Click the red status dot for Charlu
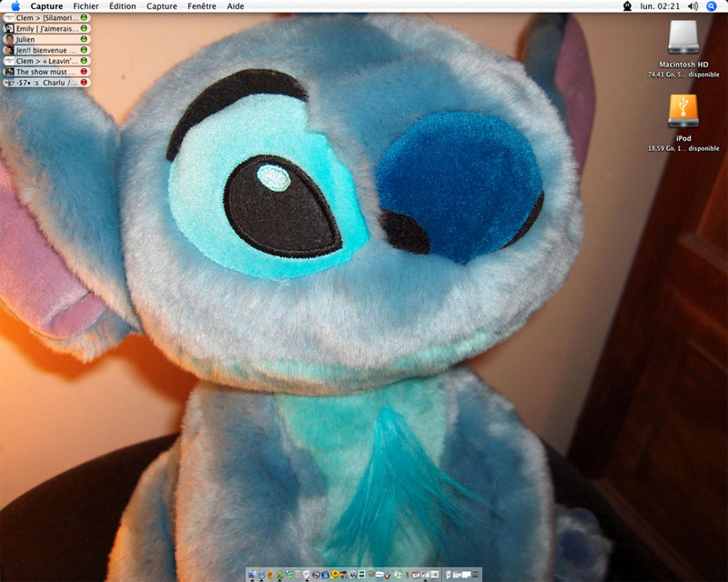728x582 pixels. click(x=84, y=82)
